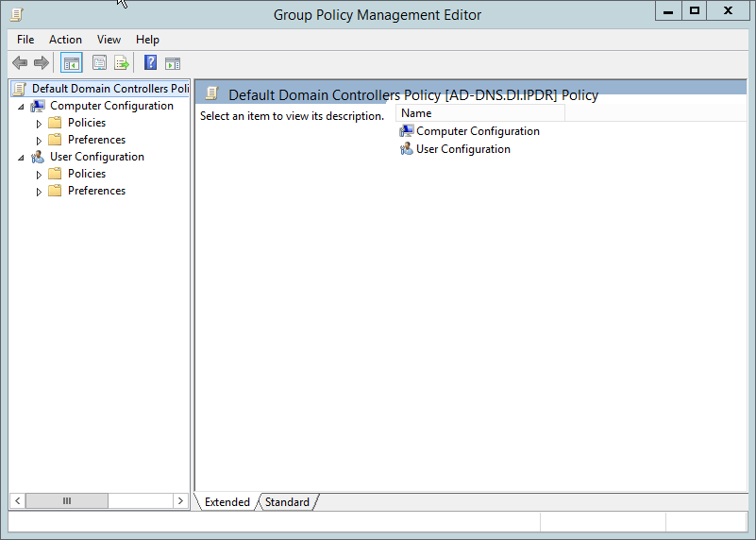This screenshot has height=540, width=756.
Task: Toggle the Show/Hide Action Pane icon
Action: (173, 63)
